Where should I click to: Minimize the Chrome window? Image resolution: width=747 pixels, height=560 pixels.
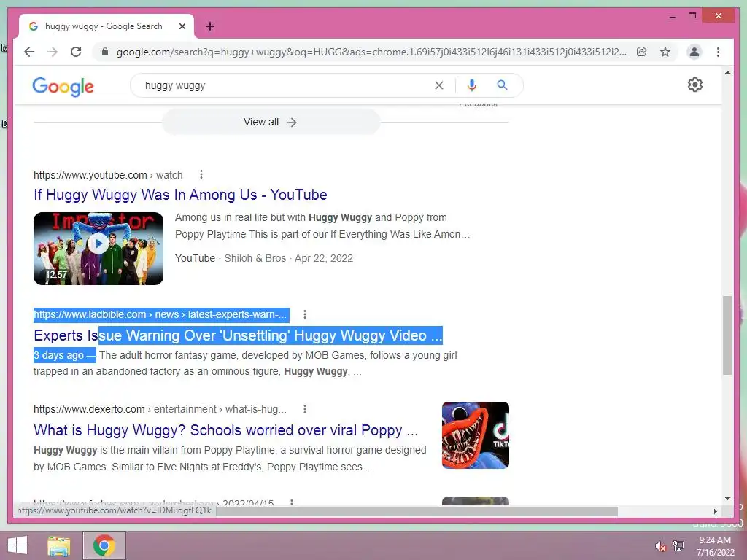point(672,16)
